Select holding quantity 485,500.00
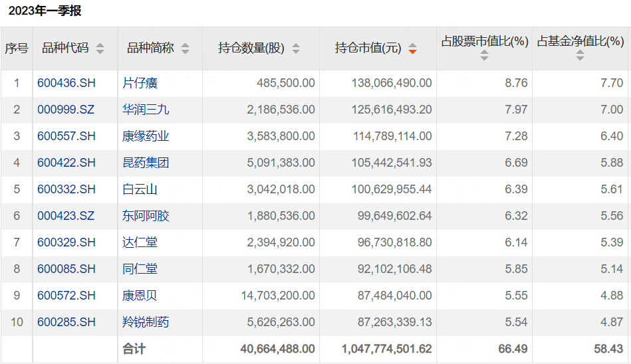 (x=286, y=83)
